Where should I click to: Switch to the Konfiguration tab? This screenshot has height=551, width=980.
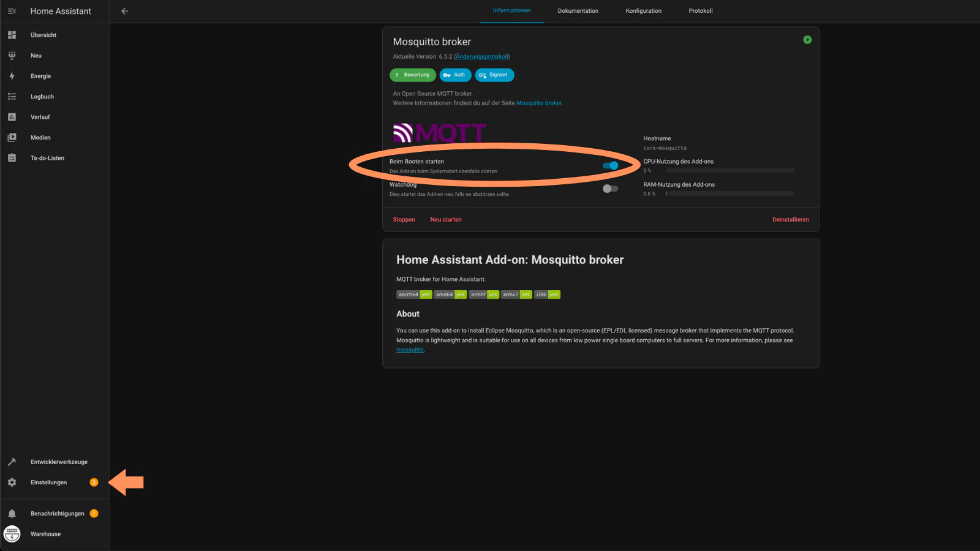643,11
